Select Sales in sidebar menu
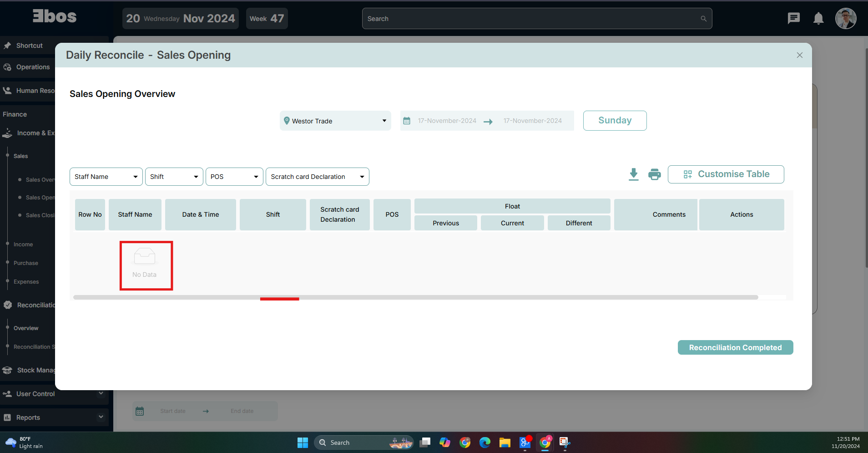The image size is (868, 453). tap(20, 156)
